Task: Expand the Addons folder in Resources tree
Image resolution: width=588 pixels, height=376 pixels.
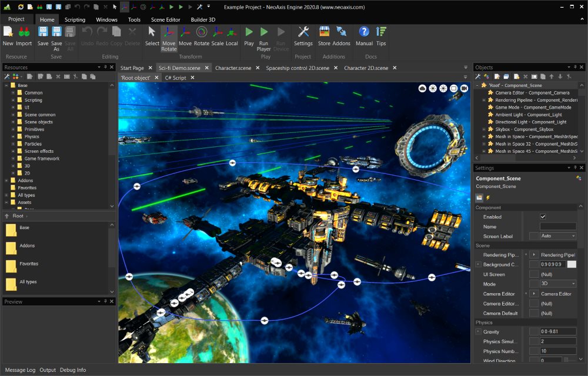Action: [x=6, y=180]
